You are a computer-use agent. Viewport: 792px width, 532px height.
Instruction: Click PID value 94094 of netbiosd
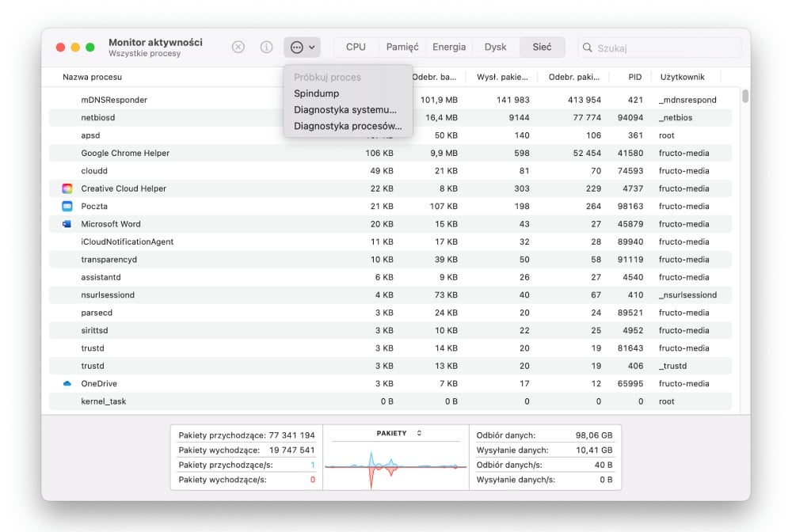click(x=630, y=118)
